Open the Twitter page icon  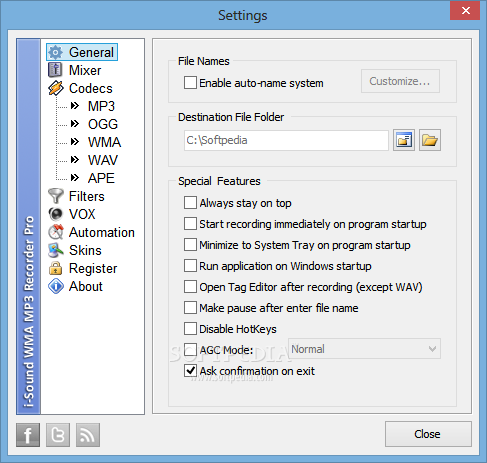[58, 435]
